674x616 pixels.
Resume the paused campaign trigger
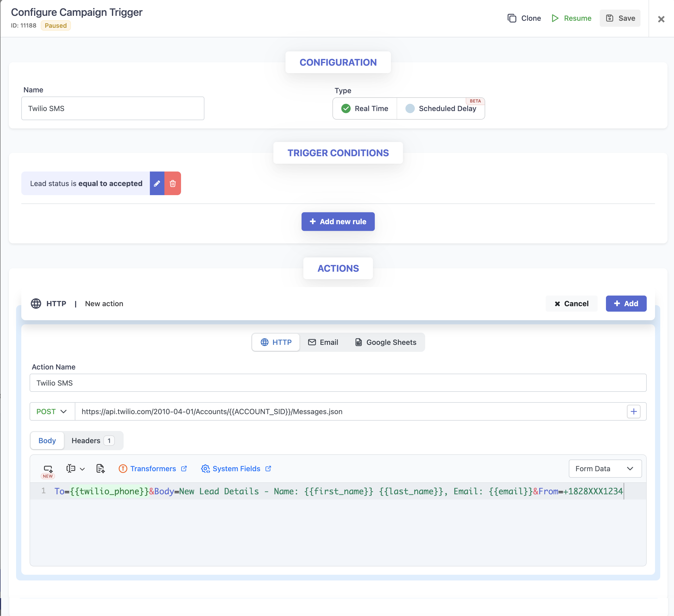pos(571,18)
